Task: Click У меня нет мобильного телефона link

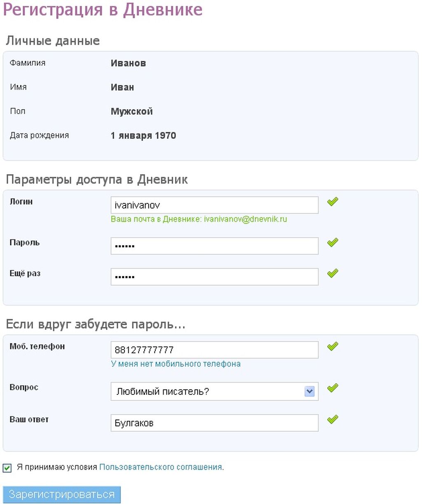Action: 176,364
